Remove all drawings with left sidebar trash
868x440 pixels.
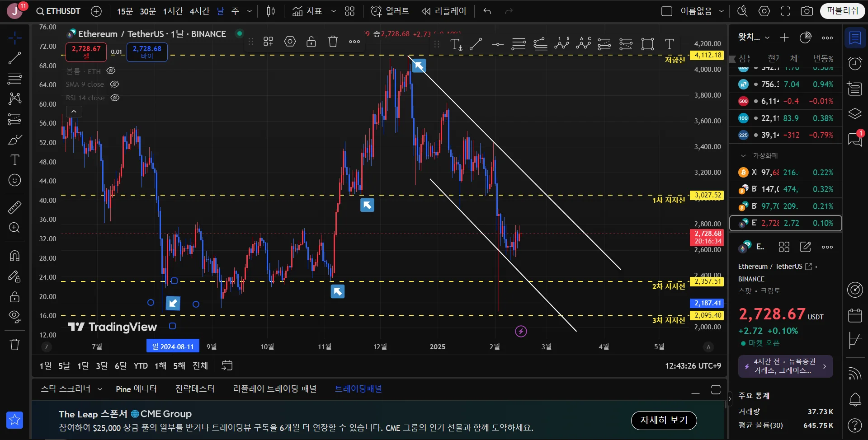pos(15,345)
